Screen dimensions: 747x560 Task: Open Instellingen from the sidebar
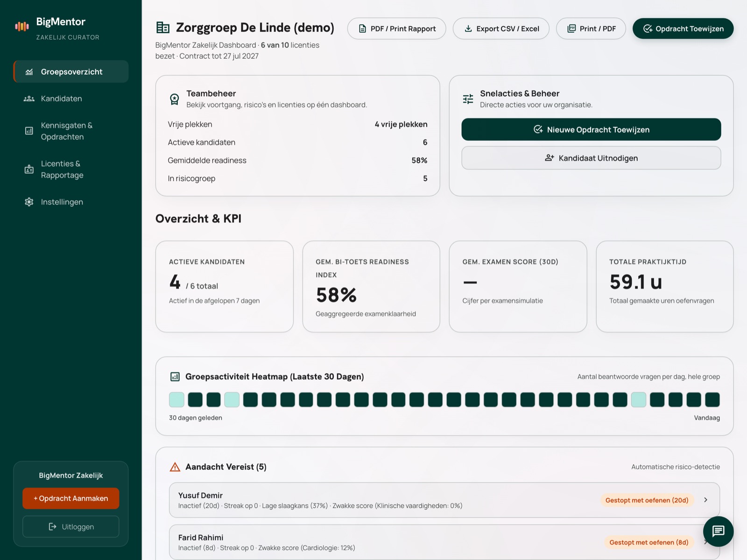point(71,202)
